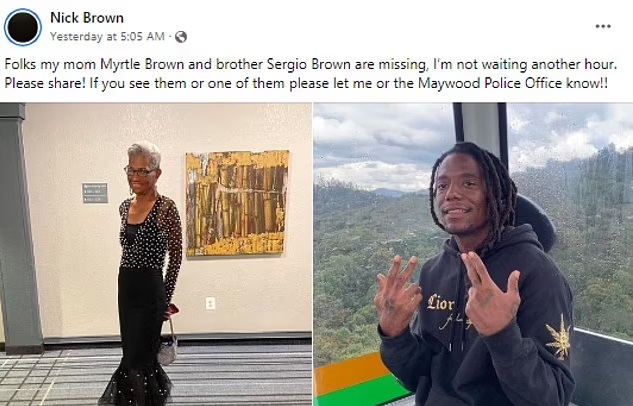The image size is (633, 406).
Task: Click the globe public audience icon
Action: (x=180, y=37)
